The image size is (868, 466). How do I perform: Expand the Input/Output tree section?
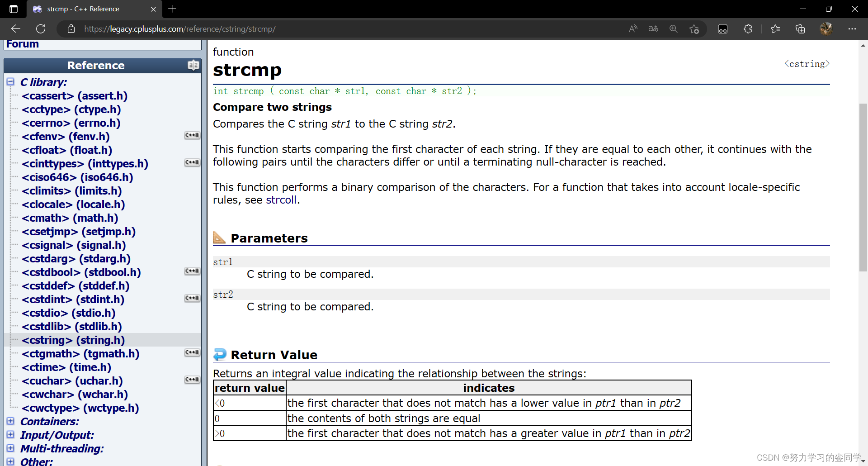tap(10, 435)
